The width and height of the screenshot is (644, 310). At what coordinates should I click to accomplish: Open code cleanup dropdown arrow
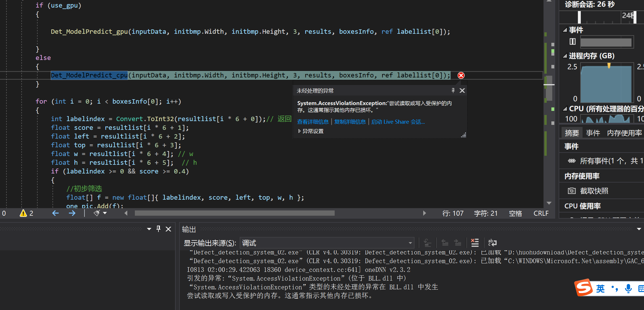point(105,213)
